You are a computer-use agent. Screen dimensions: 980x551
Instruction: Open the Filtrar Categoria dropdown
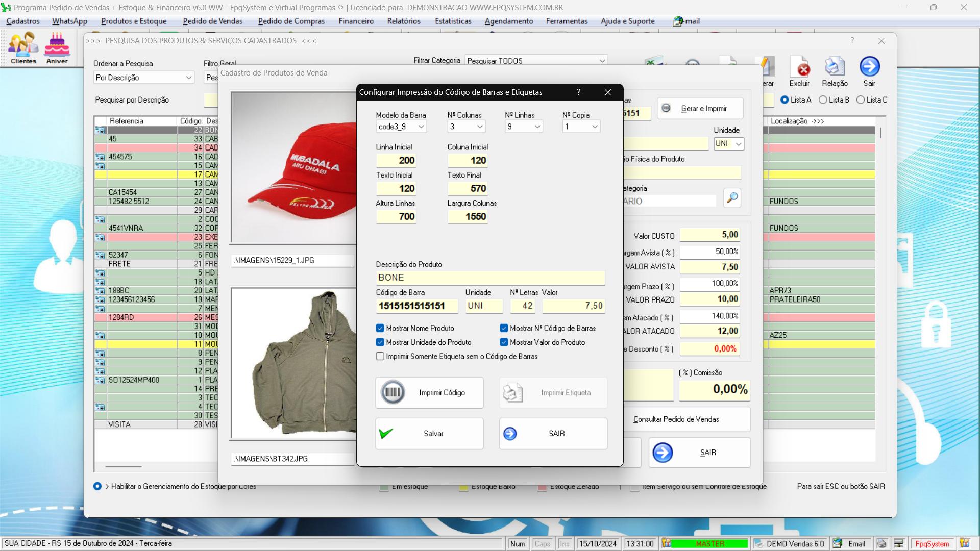pos(536,61)
